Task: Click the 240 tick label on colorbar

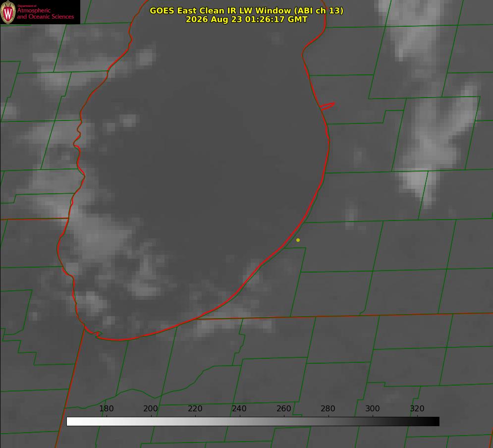Action: [239, 408]
